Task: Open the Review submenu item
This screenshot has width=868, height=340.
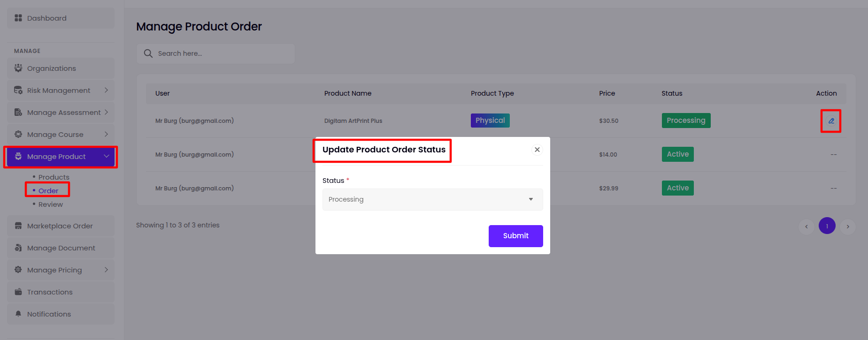Action: (50, 204)
